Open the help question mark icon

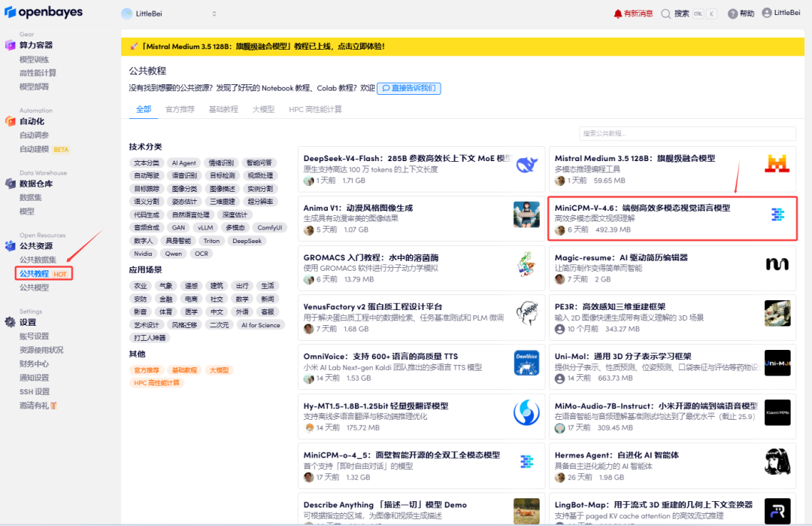click(x=732, y=14)
